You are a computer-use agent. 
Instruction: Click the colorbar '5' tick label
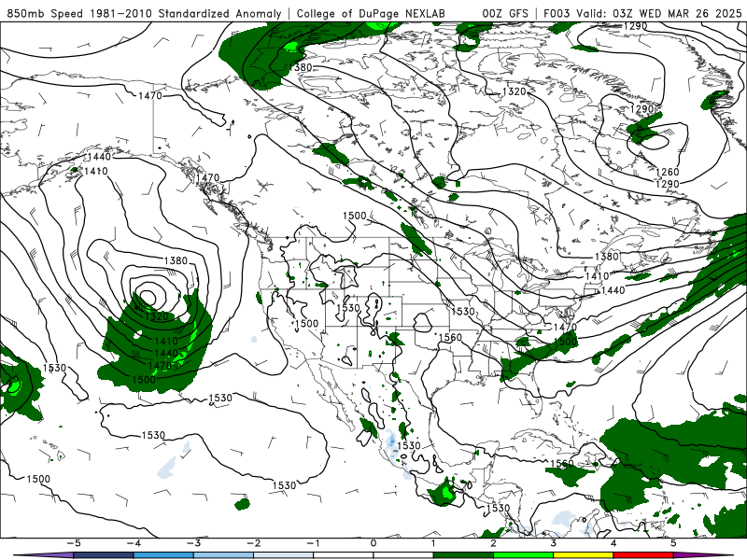point(673,543)
